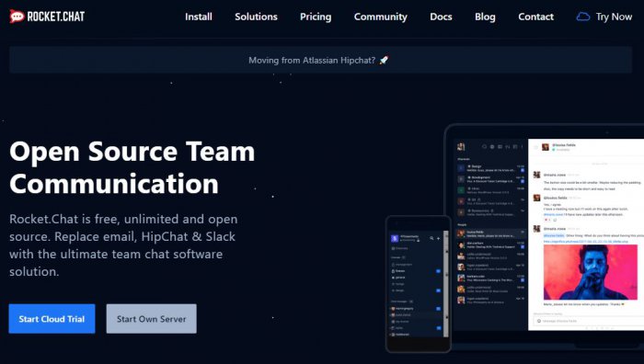Go to the Pricing page
The image size is (644, 364).
(x=316, y=17)
